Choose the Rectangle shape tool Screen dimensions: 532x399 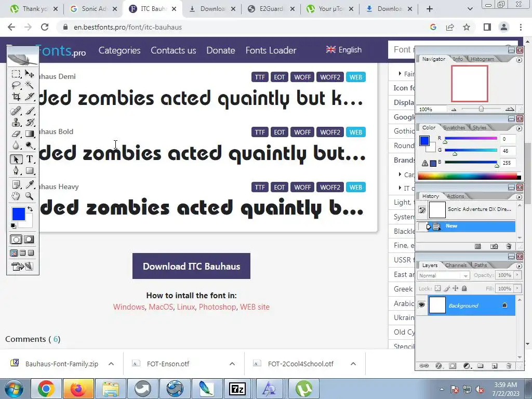[x=30, y=170]
